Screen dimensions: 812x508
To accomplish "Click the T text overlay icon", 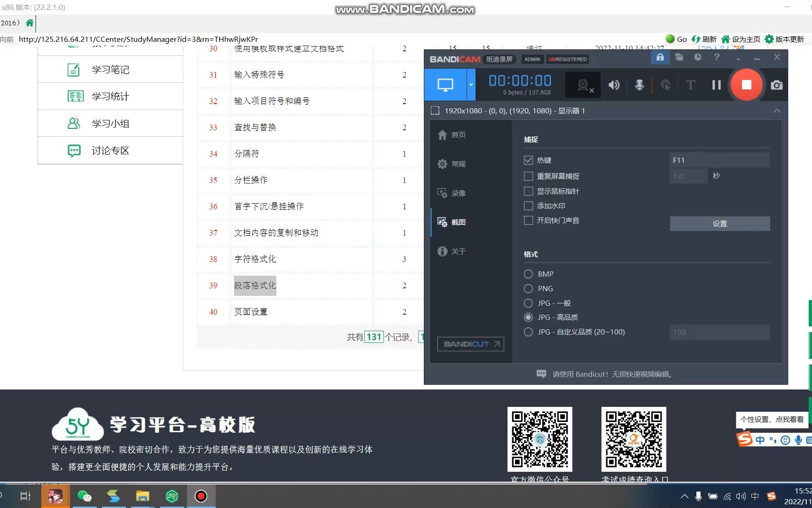I will pyautogui.click(x=690, y=85).
